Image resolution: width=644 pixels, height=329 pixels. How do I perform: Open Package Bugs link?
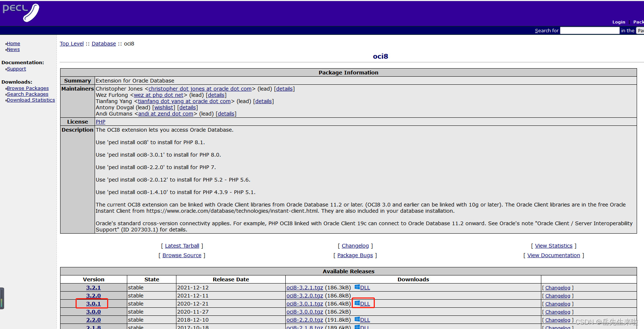tap(355, 255)
